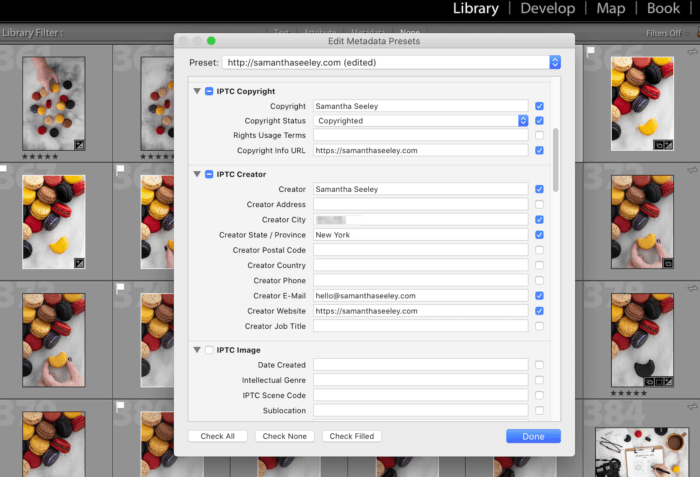The height and width of the screenshot is (477, 700).
Task: Uncheck the Creator field checkbox
Action: point(539,189)
